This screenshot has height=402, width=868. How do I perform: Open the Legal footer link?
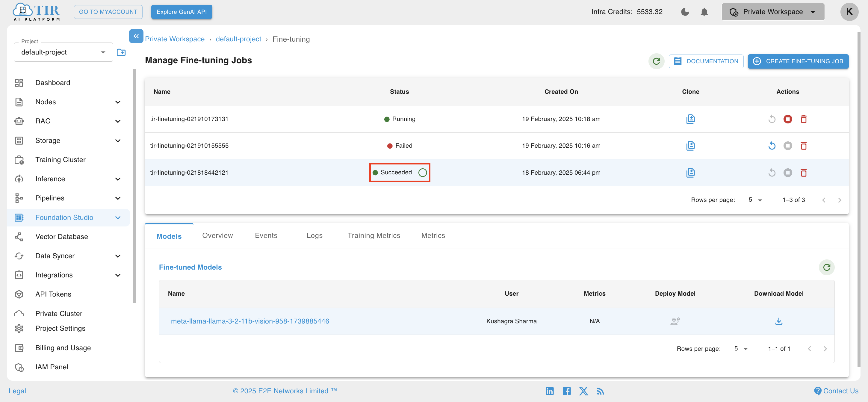tap(17, 391)
